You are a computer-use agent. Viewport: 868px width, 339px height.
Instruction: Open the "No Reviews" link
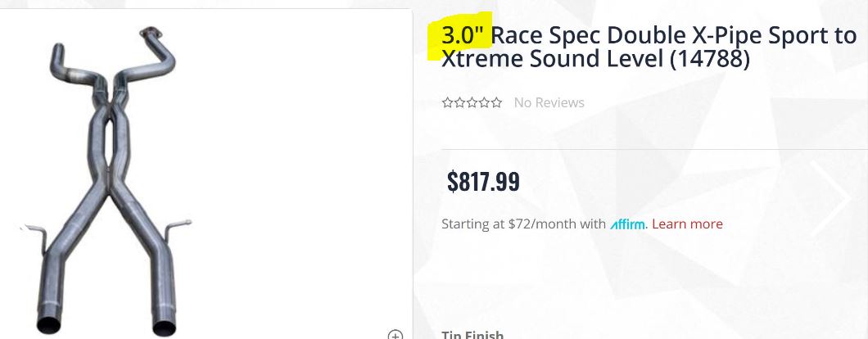pyautogui.click(x=549, y=103)
